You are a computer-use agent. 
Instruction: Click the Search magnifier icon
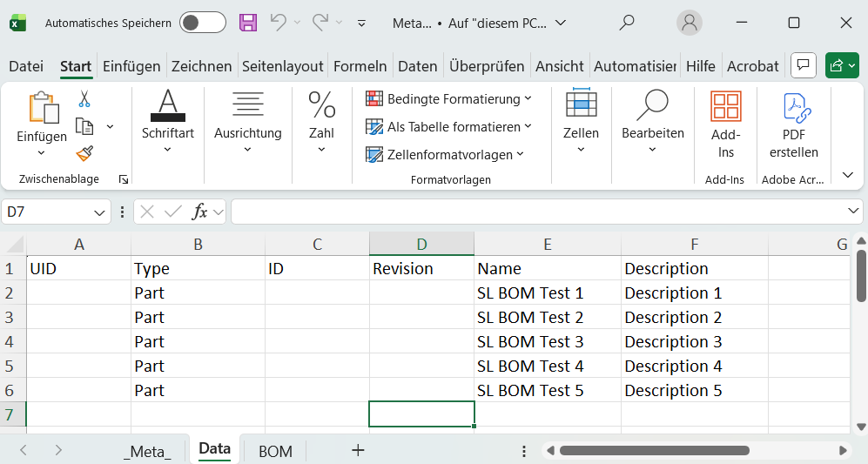pyautogui.click(x=627, y=23)
